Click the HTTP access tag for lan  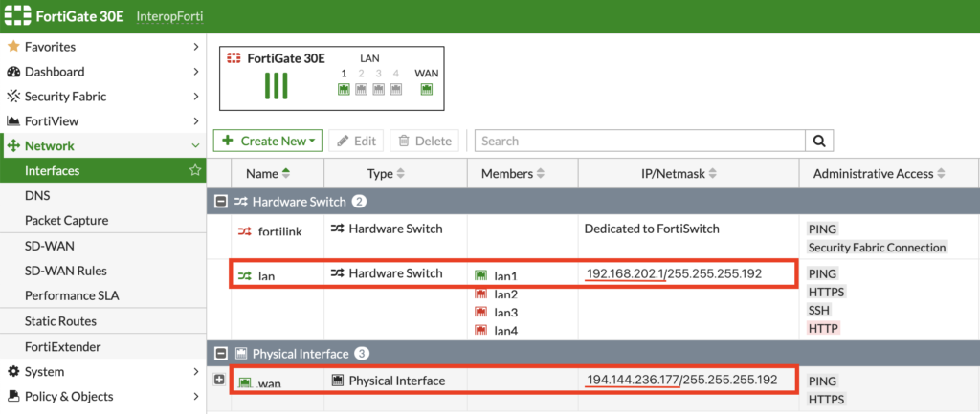pos(823,328)
